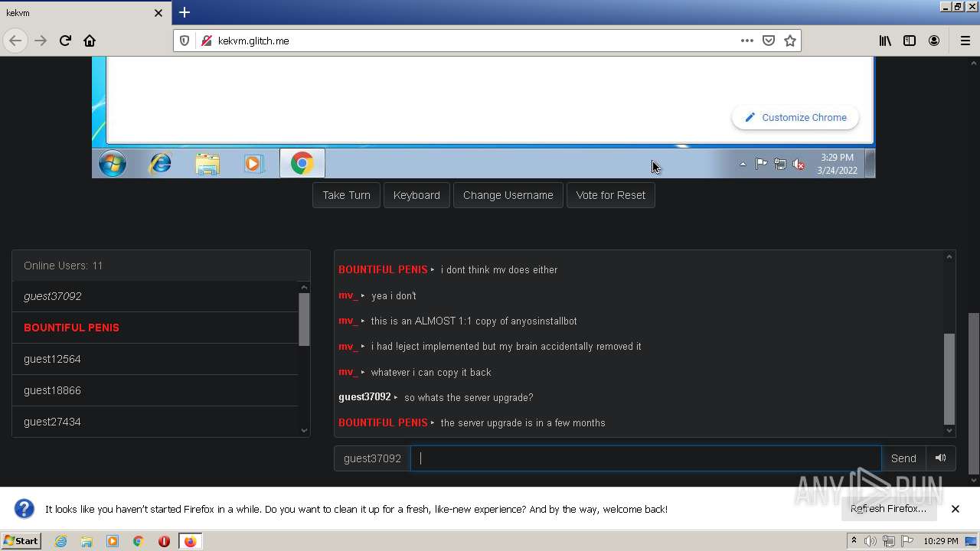Click user list scrollbar down arrow
The width and height of the screenshot is (980, 551).
(304, 430)
